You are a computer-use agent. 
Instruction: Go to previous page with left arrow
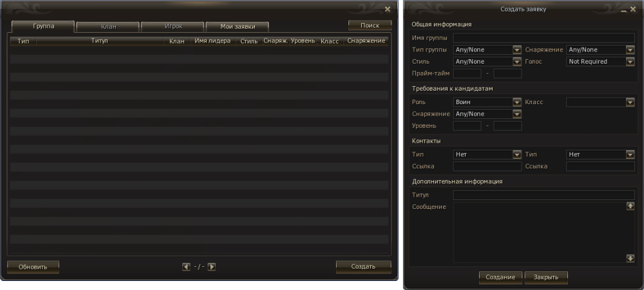coord(186,267)
